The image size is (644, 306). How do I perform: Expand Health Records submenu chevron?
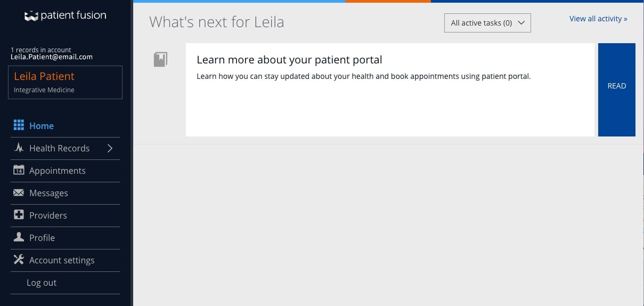click(x=110, y=148)
